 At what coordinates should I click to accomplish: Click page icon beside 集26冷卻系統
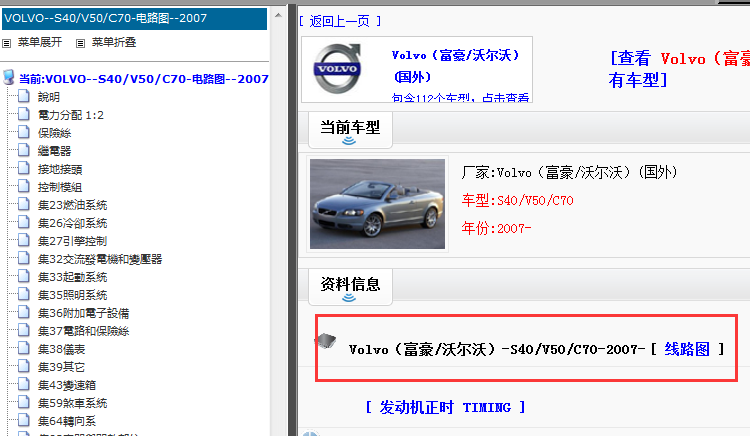(x=23, y=222)
